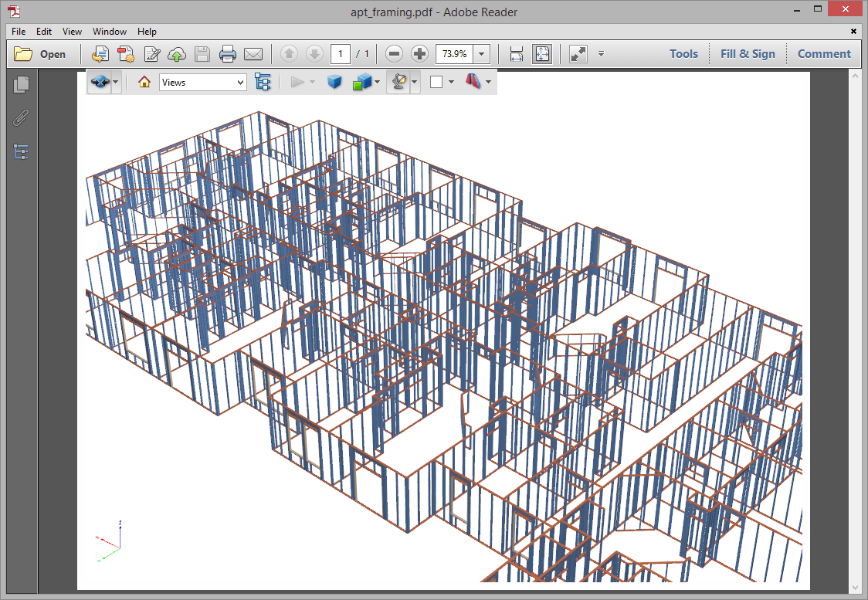Viewport: 868px width, 600px height.
Task: Expand the customize toolbar dropdown arrow
Action: [601, 54]
